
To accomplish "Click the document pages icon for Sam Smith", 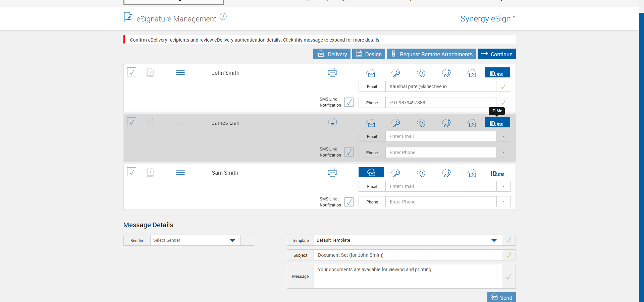I will pyautogui.click(x=150, y=172).
